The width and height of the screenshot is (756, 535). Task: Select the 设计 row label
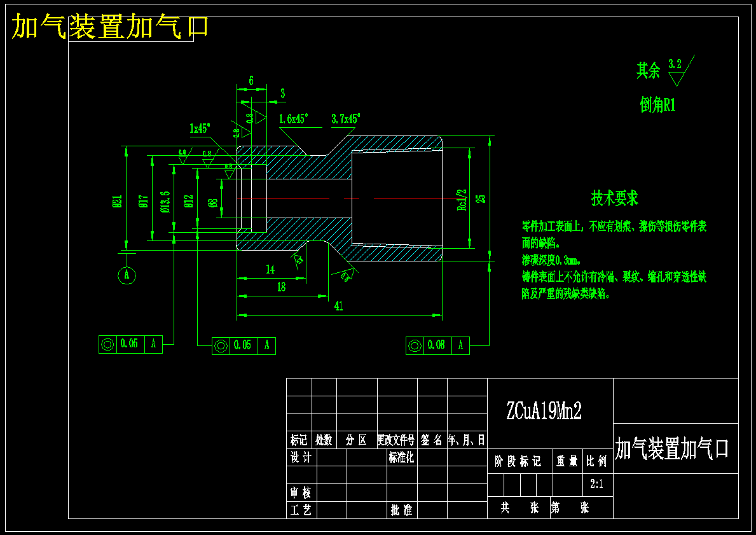pos(301,457)
